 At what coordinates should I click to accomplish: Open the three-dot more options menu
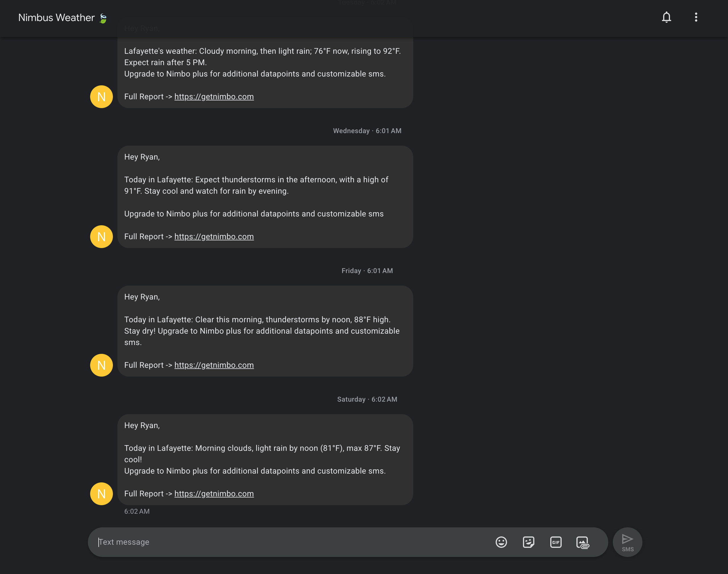696,17
